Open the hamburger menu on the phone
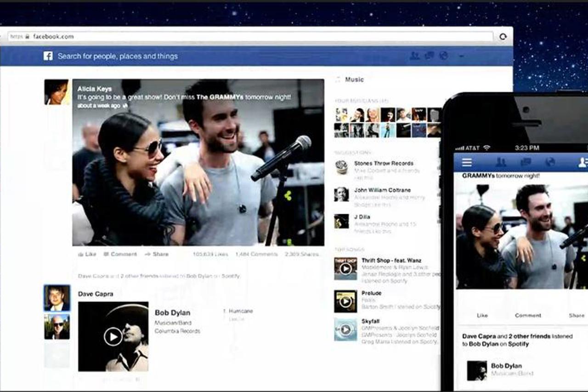 (x=467, y=162)
